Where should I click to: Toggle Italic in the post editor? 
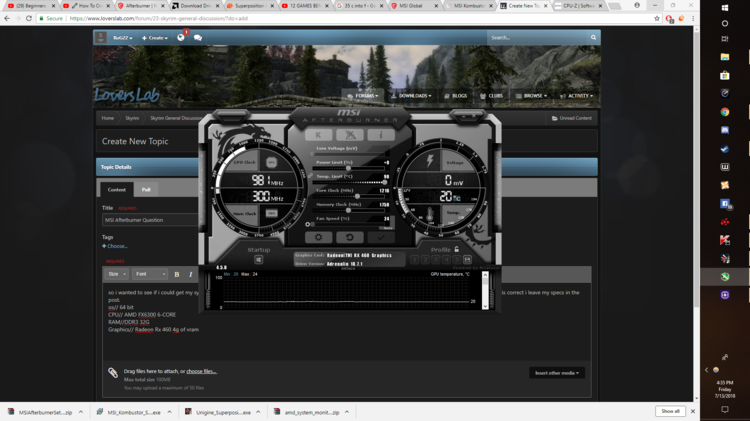coord(190,274)
